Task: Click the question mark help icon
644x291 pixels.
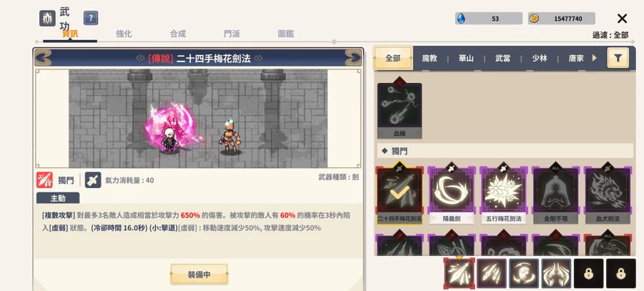Action: click(x=91, y=18)
